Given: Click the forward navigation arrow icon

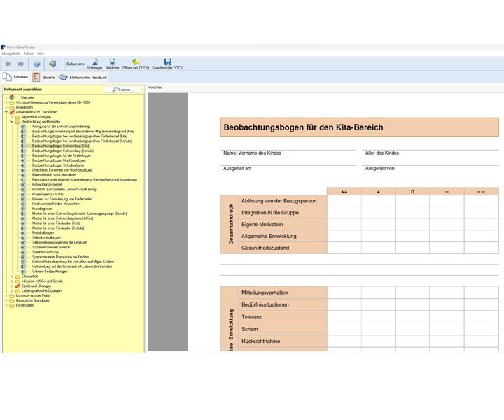Looking at the screenshot, I should (21, 64).
